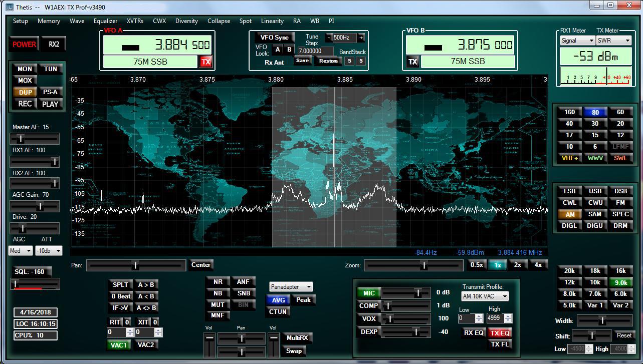The width and height of the screenshot is (643, 364).
Task: Open the AGC Med dropdown
Action: 21,250
